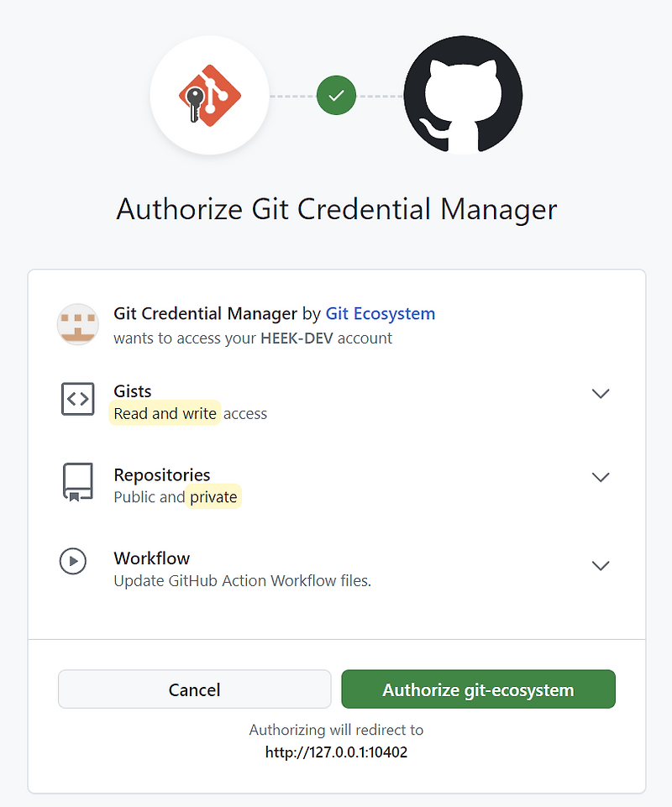
Task: Click the green checkmark connection icon
Action: pyautogui.click(x=336, y=95)
